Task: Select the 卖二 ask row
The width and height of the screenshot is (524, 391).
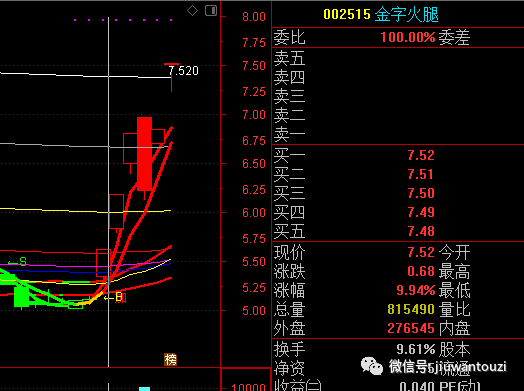Action: pos(398,115)
